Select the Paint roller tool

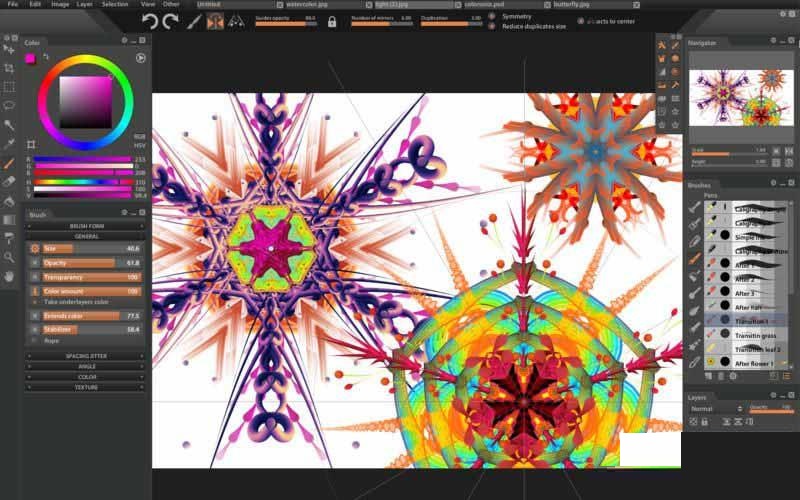point(9,238)
